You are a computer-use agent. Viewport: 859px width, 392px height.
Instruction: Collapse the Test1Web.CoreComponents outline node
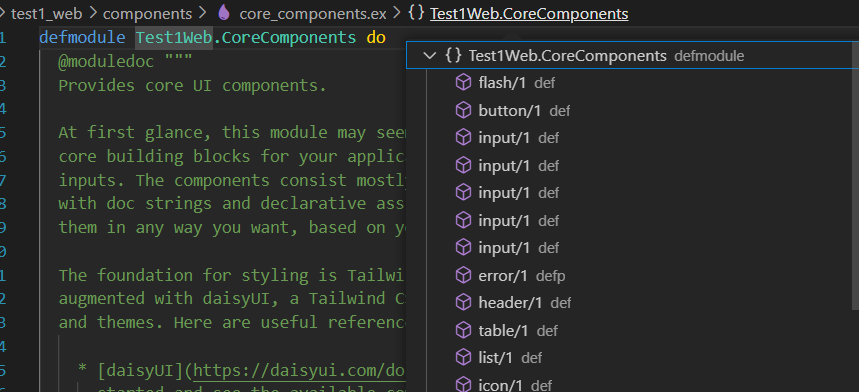pyautogui.click(x=430, y=55)
